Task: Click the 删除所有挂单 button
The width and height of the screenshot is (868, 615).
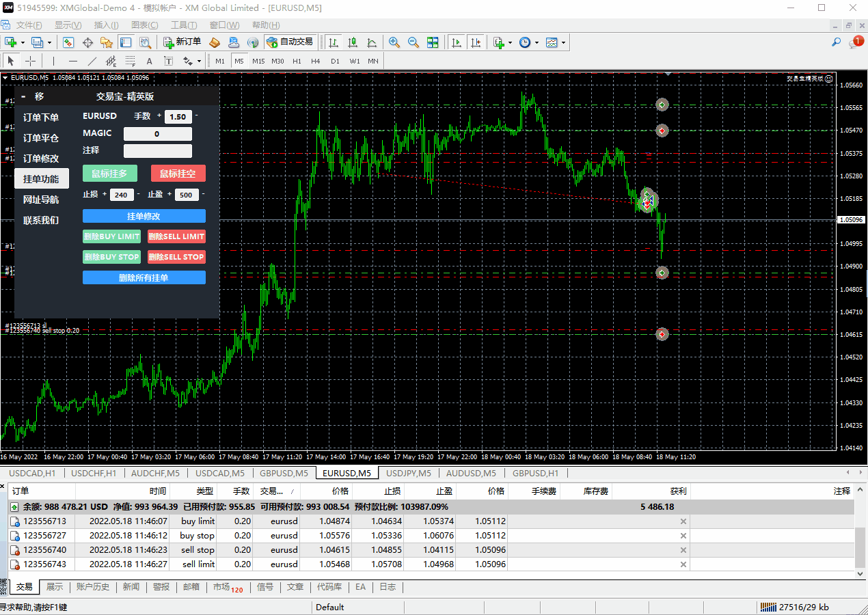Action: [144, 277]
